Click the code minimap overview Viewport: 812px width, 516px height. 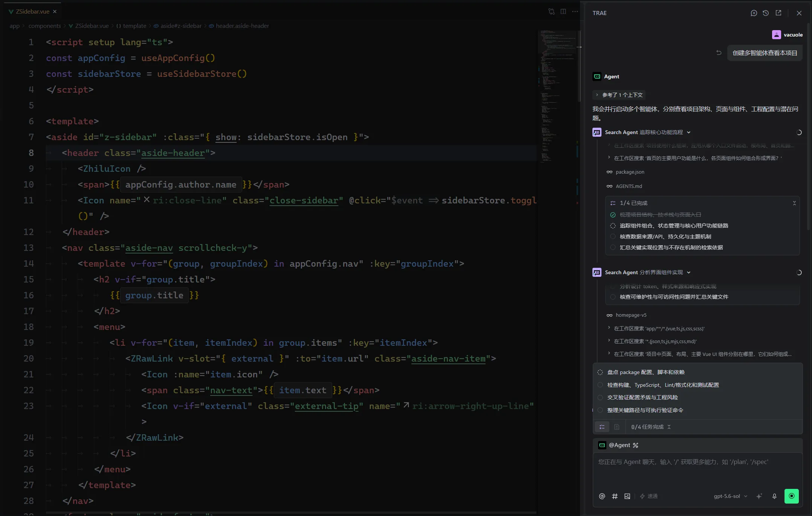click(x=558, y=96)
